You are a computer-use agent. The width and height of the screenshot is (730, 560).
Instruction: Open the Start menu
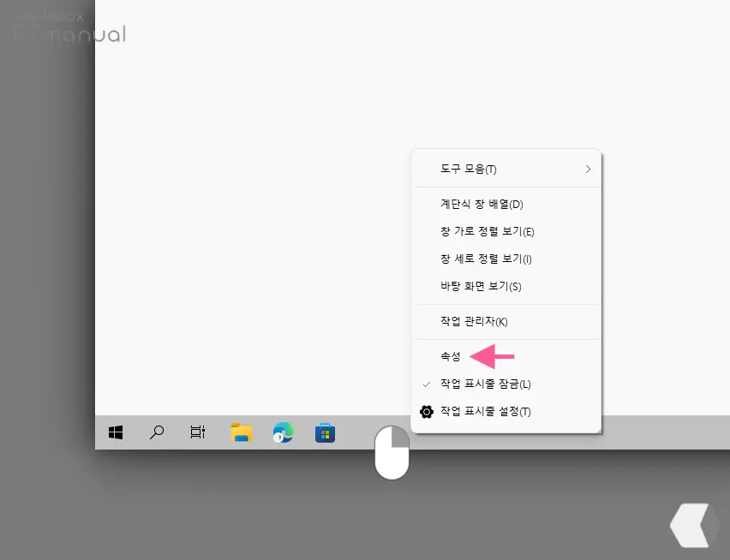point(114,432)
